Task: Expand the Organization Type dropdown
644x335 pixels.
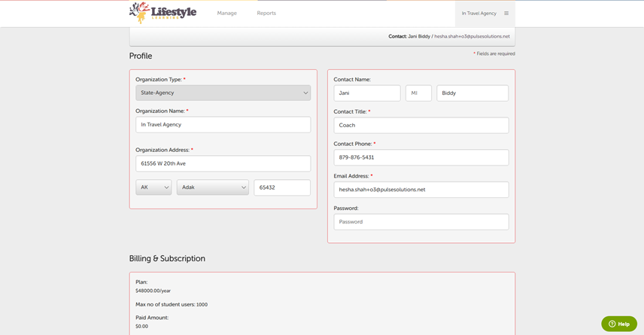Action: (x=223, y=93)
